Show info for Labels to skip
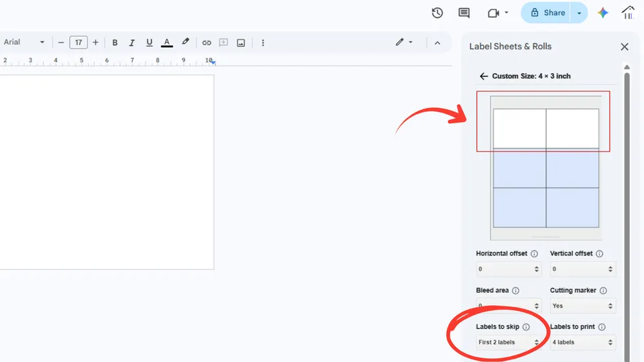The width and height of the screenshot is (644, 362). coord(526,327)
